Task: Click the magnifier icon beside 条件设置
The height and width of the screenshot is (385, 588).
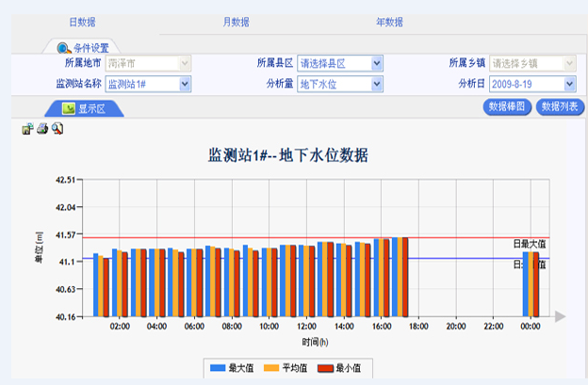Action: 63,48
